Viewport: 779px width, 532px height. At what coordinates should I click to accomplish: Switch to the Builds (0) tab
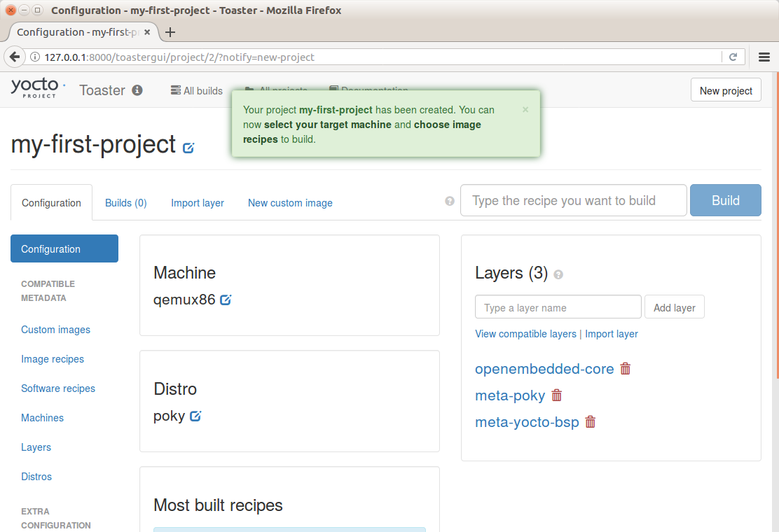[125, 203]
